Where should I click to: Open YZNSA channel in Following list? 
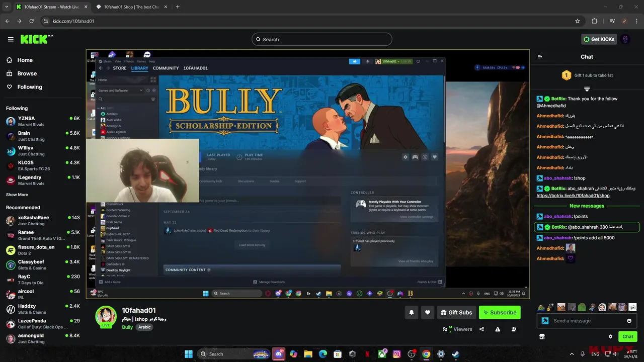43,121
